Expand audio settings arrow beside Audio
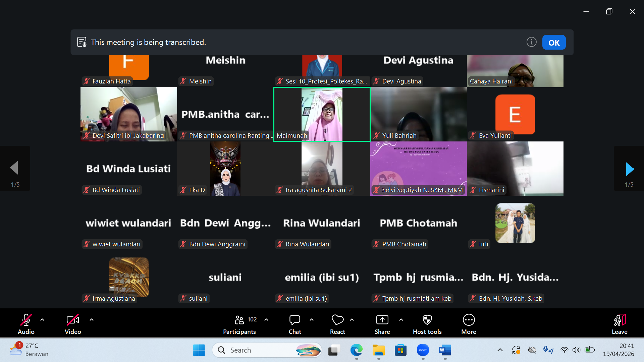This screenshot has height=362, width=644. pyautogui.click(x=42, y=320)
